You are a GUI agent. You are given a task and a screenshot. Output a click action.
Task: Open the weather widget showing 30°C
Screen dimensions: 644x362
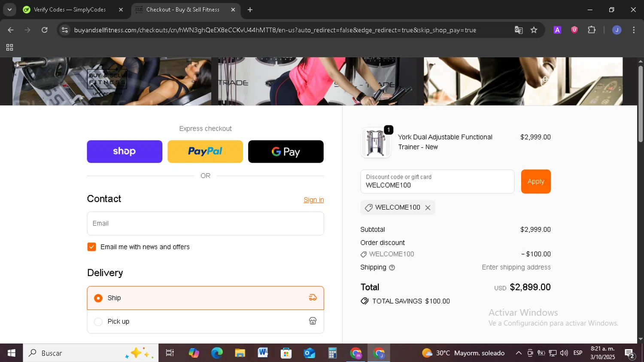[463, 353]
